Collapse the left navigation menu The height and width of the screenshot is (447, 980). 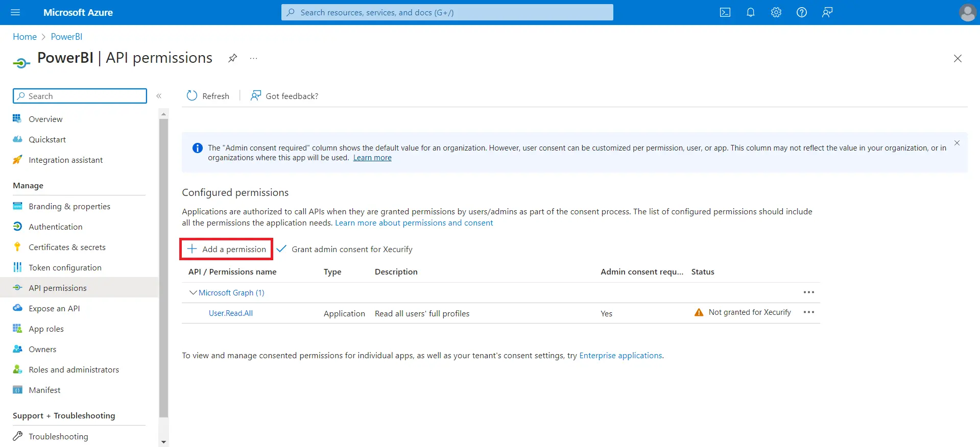pos(159,96)
